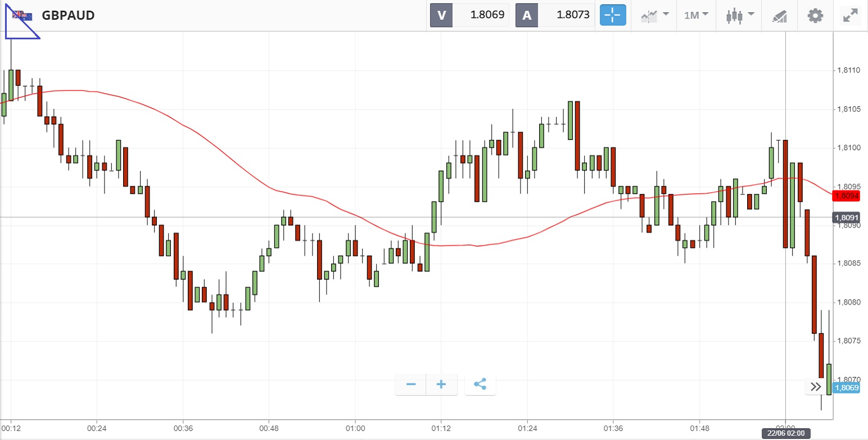Expand the candlestick chart type dropdown
The width and height of the screenshot is (868, 440).
click(x=739, y=15)
